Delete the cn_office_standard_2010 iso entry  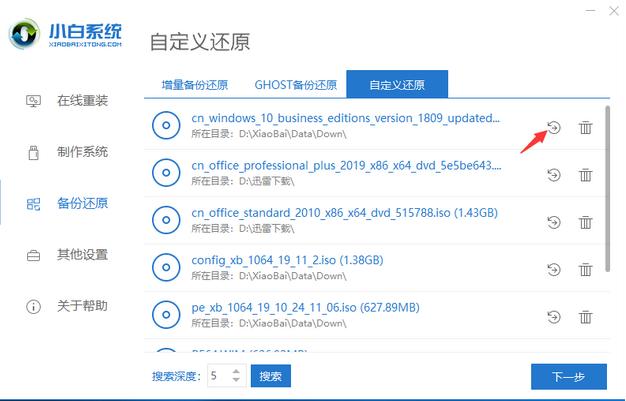(x=585, y=222)
